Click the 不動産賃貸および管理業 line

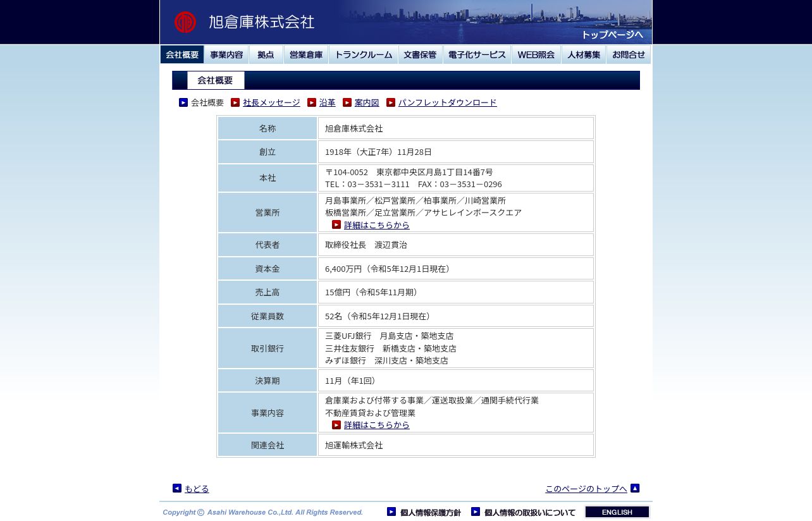pos(370,413)
